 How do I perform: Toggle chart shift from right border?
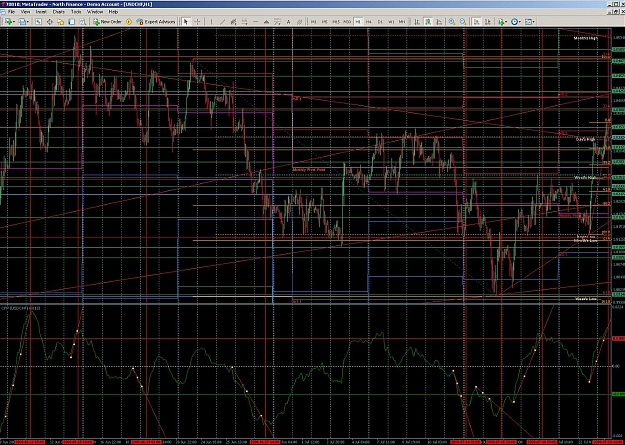(488, 22)
